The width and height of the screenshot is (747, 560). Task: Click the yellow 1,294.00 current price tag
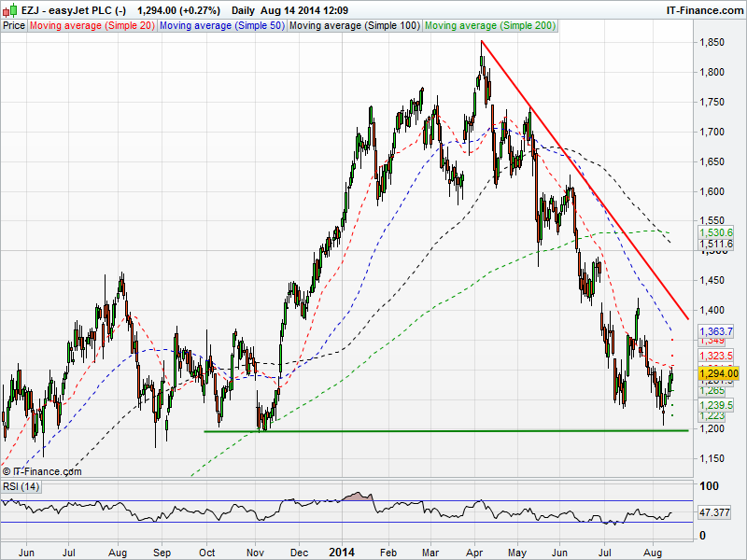[x=718, y=373]
